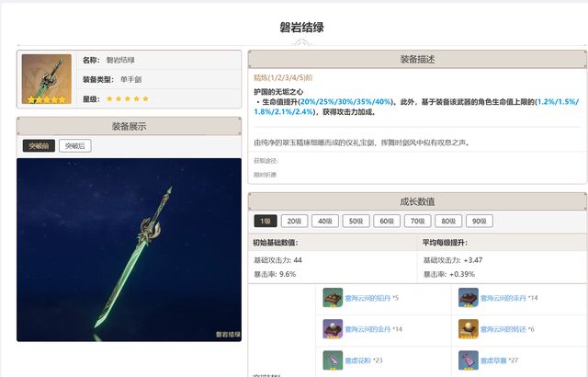Open the 雾海云间的汞丹 link
This screenshot has width=588, height=377.
click(x=503, y=298)
